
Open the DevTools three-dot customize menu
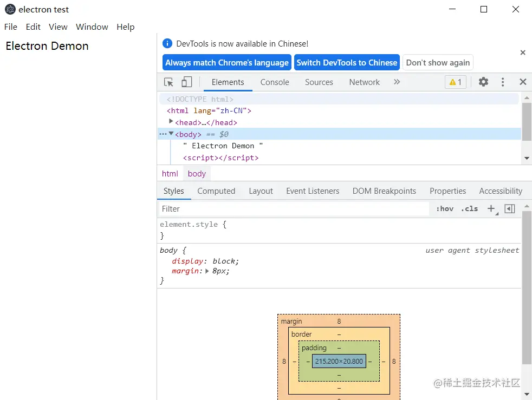click(x=503, y=82)
